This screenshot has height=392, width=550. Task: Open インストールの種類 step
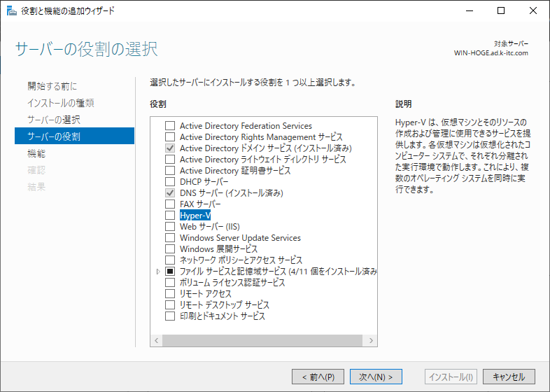61,103
